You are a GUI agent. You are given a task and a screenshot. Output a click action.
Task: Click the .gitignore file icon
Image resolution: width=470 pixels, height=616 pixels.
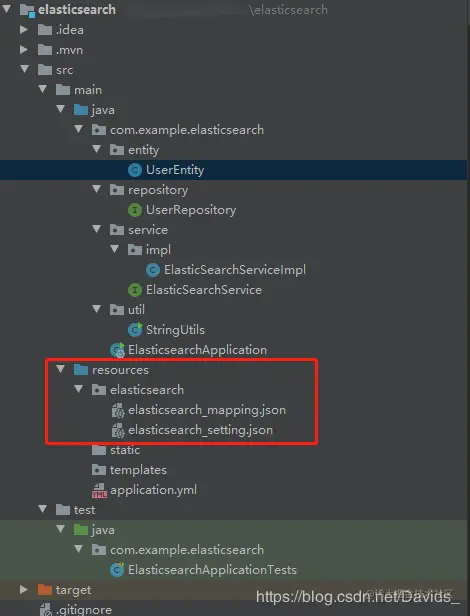46,609
